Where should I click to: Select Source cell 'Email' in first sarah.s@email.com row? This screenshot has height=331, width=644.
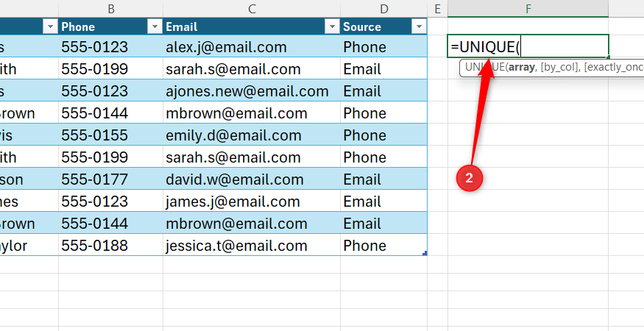pos(383,68)
